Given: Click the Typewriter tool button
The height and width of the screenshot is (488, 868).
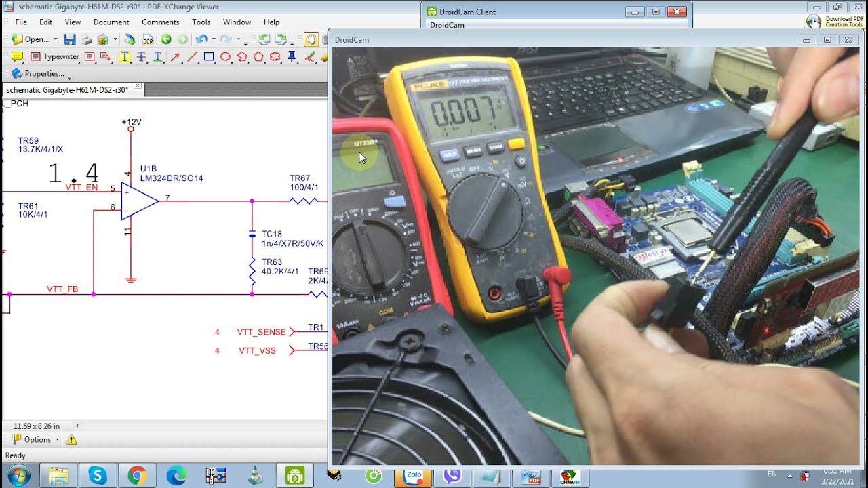Looking at the screenshot, I should (54, 57).
